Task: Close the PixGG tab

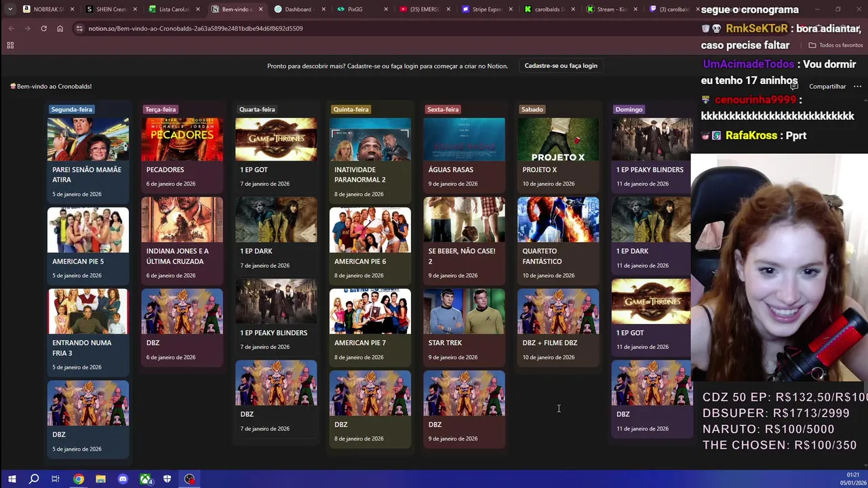Action: coord(385,9)
